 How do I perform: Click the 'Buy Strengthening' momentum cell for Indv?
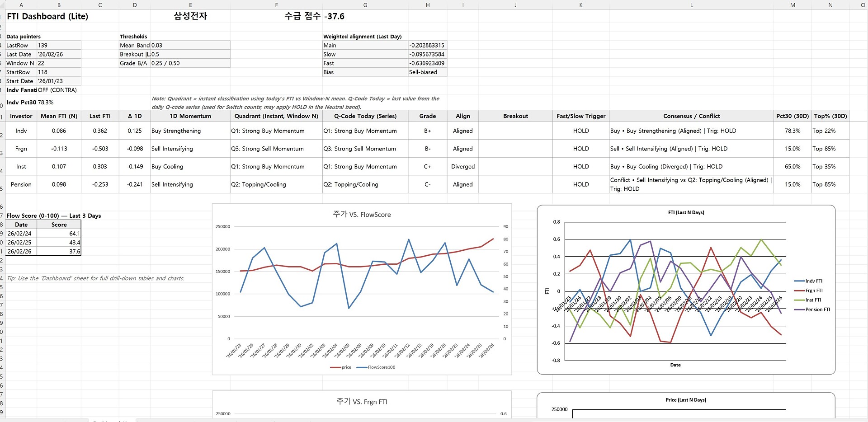(x=190, y=131)
